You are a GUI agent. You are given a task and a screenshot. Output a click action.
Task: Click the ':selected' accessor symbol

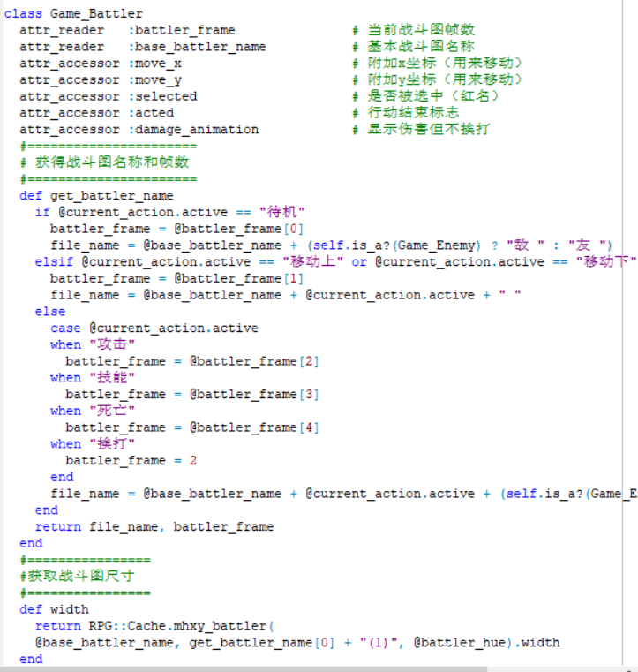pos(162,96)
